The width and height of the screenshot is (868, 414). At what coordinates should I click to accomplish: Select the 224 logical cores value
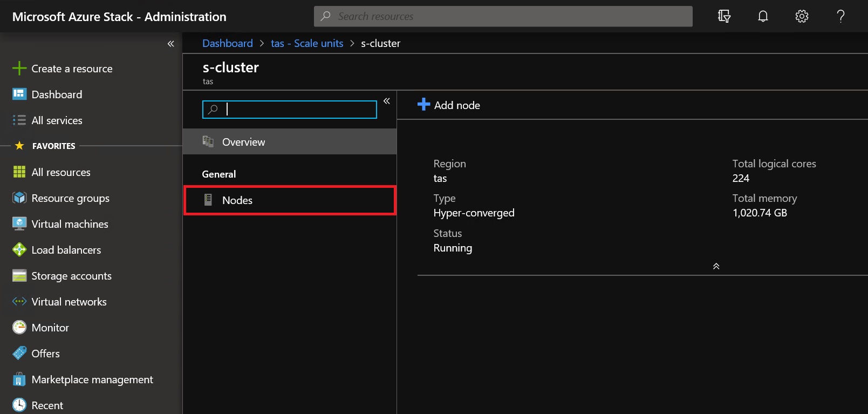tap(741, 178)
